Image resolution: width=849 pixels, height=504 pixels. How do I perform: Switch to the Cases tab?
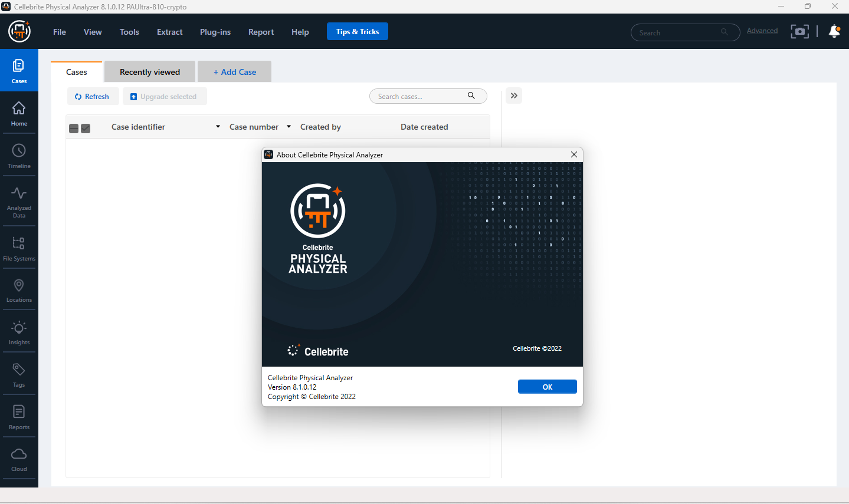(x=77, y=72)
